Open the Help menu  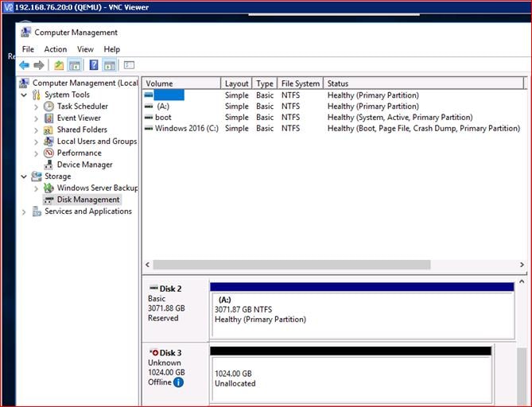(111, 49)
